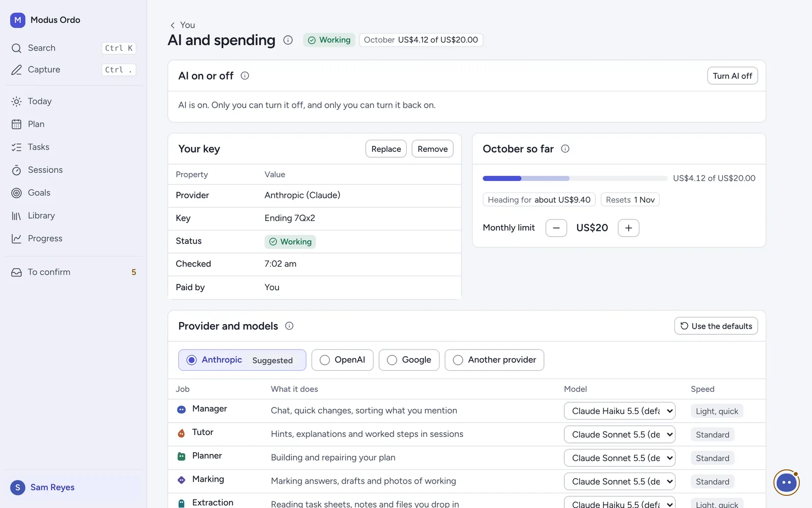The height and width of the screenshot is (508, 812).
Task: Click Use the defaults button
Action: [x=716, y=326]
